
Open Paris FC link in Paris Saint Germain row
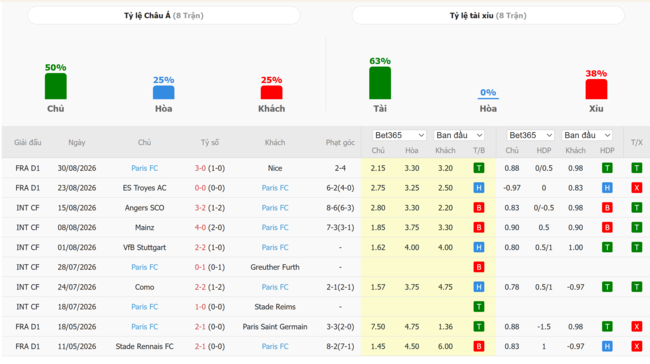(144, 327)
